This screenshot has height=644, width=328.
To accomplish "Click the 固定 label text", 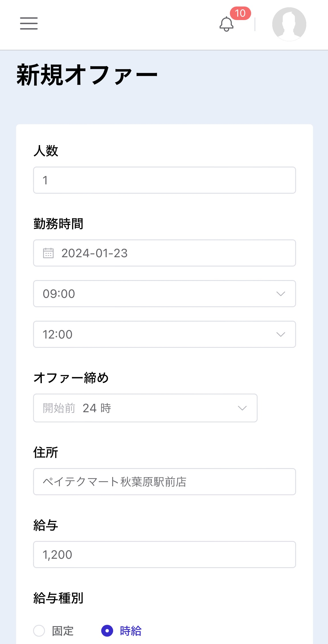I will [x=63, y=631].
